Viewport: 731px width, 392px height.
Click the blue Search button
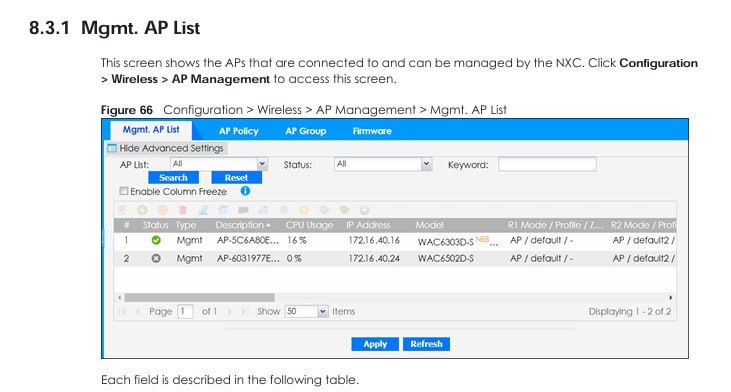pos(173,178)
